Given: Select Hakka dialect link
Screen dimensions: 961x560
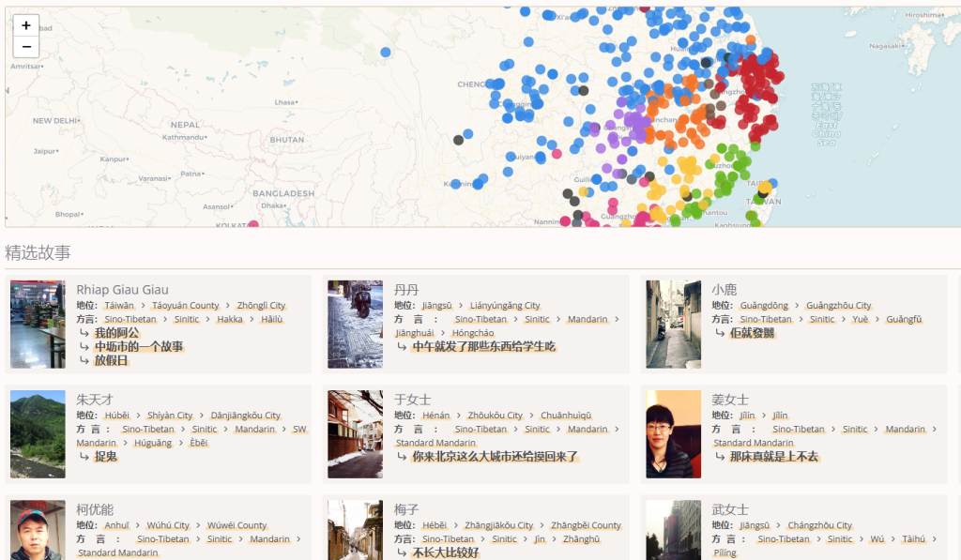Looking at the screenshot, I should [230, 319].
